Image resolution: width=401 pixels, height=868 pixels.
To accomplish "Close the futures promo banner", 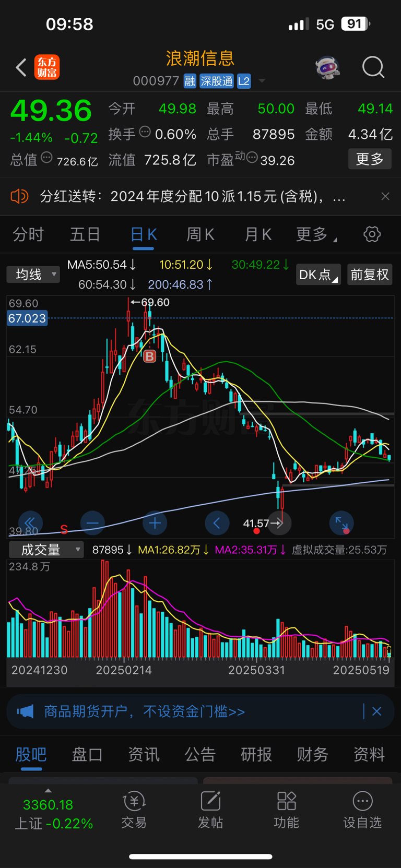I will click(x=377, y=711).
